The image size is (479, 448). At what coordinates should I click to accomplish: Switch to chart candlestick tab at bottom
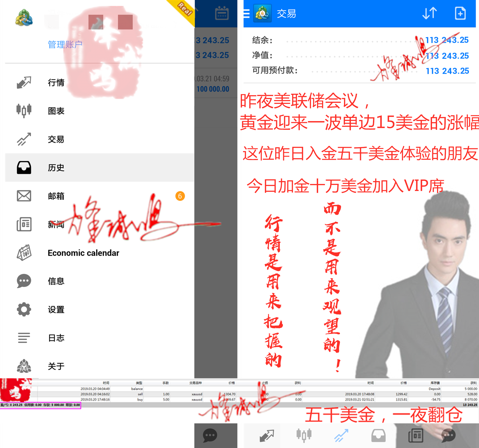click(x=304, y=435)
